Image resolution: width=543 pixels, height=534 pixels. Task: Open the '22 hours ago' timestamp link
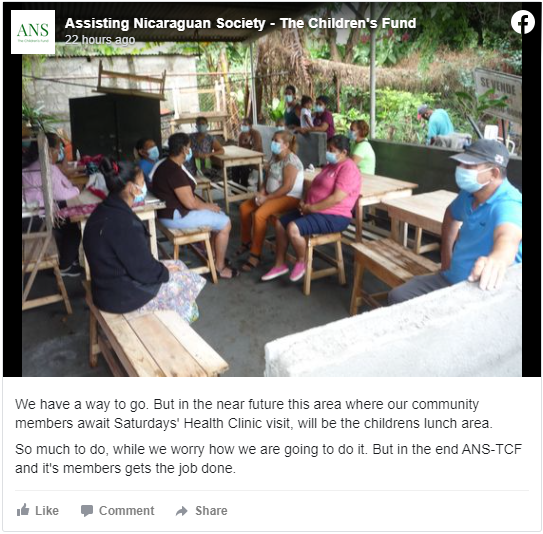100,40
